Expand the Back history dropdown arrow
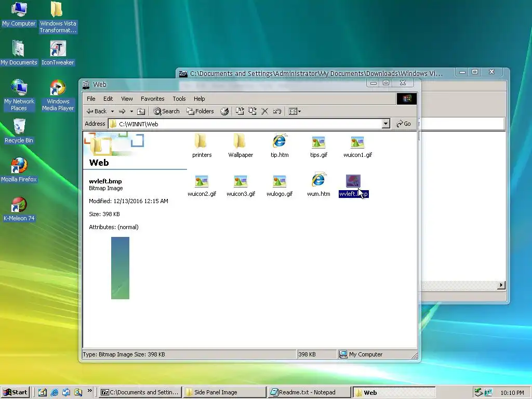The height and width of the screenshot is (399, 532). tap(112, 111)
